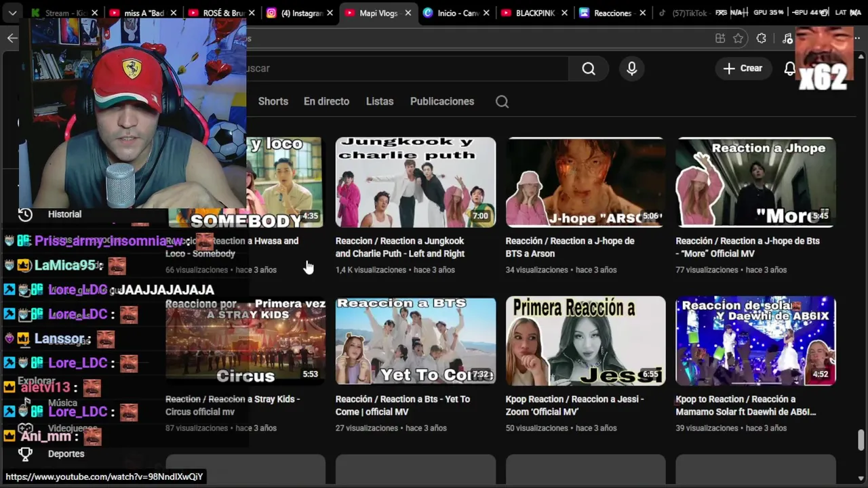Image resolution: width=868 pixels, height=488 pixels.
Task: Select the Mapi Vlogs browser tab
Action: pyautogui.click(x=378, y=13)
